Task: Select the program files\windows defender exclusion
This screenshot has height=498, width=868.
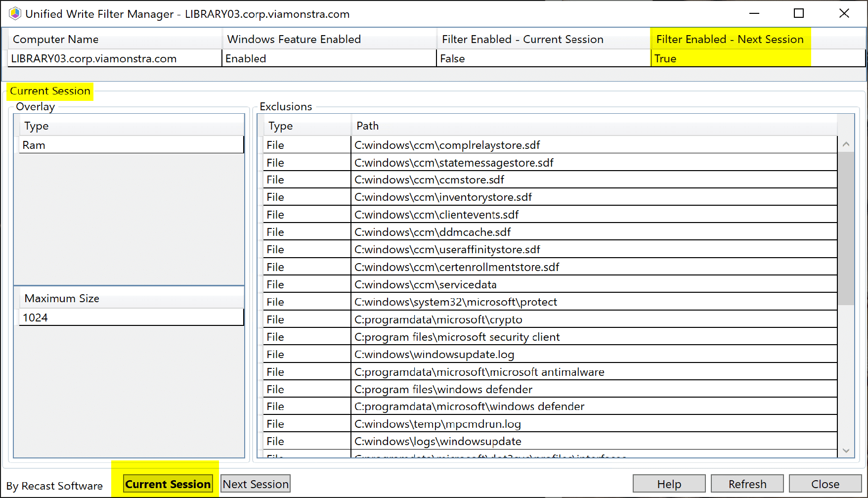Action: [443, 390]
